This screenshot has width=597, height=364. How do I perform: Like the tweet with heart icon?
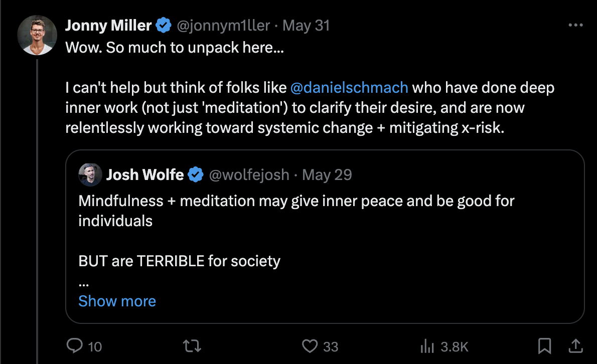pyautogui.click(x=310, y=346)
